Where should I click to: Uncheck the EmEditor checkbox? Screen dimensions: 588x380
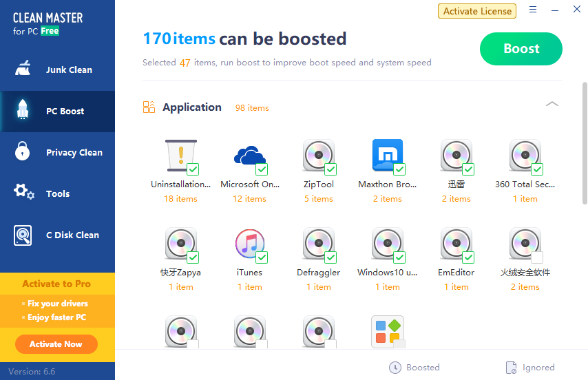pyautogui.click(x=468, y=257)
